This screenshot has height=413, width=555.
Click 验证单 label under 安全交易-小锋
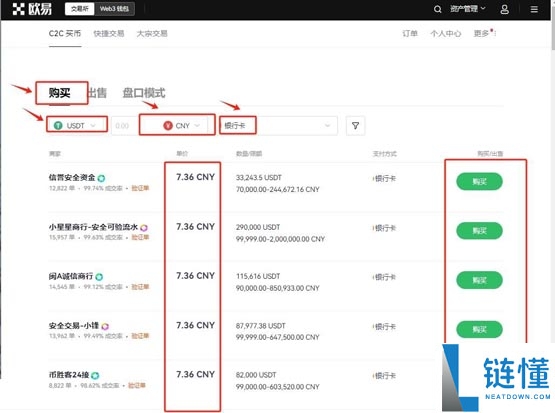[140, 336]
